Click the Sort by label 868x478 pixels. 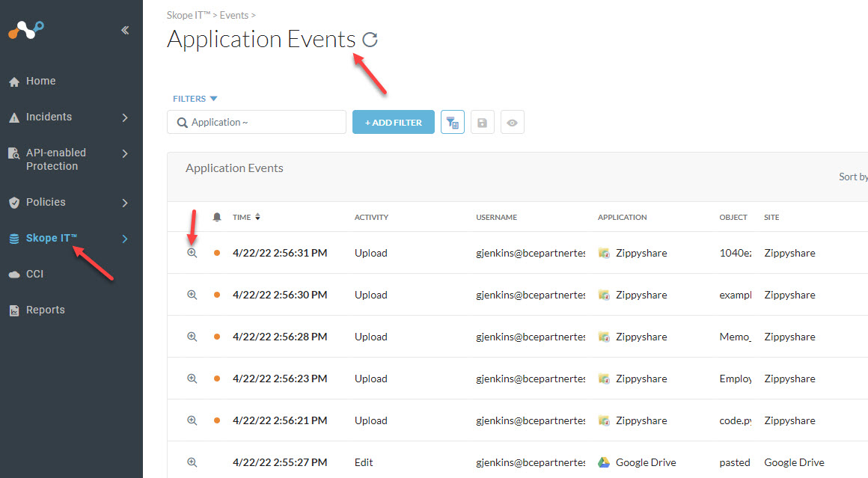coord(853,177)
